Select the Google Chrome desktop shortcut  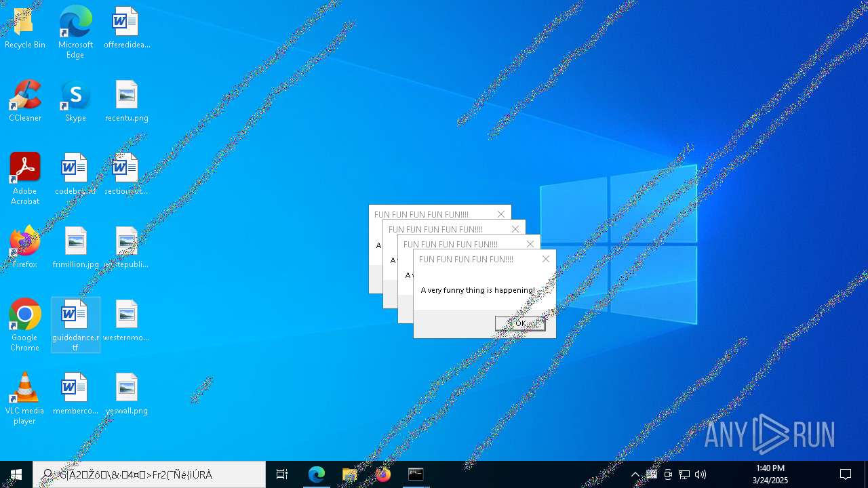25,325
